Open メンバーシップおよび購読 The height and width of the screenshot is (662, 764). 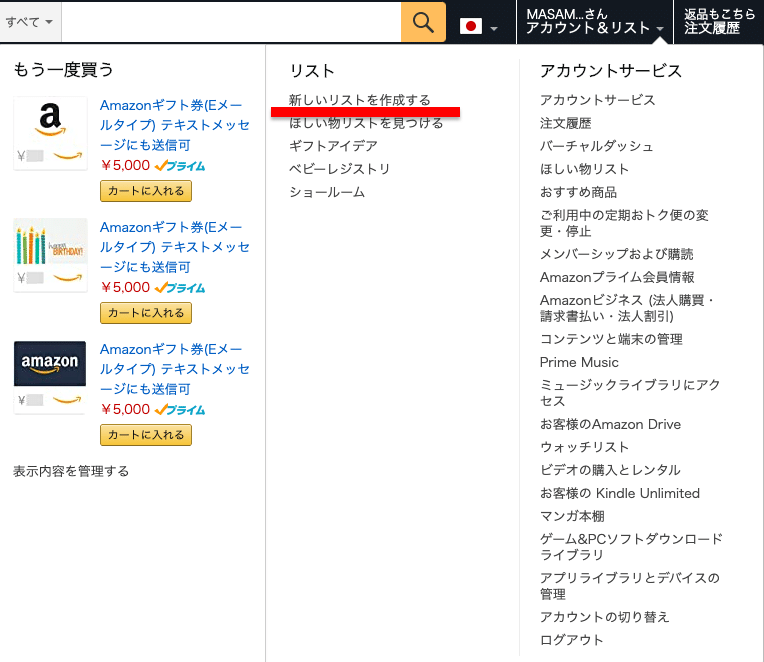pyautogui.click(x=616, y=254)
